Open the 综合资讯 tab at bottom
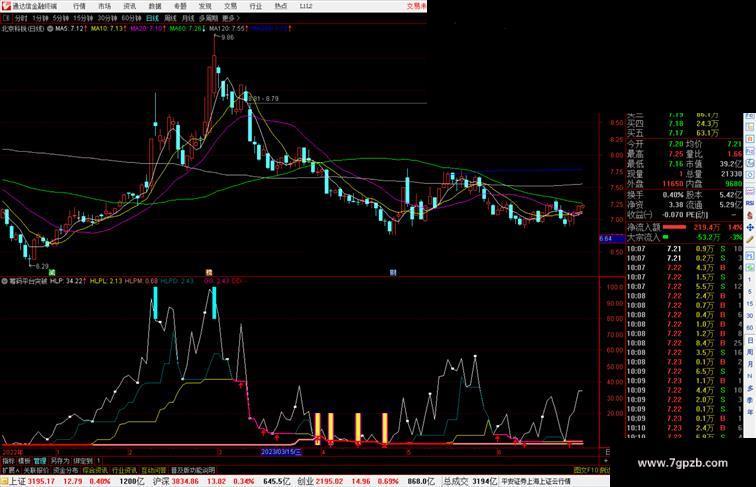 tap(95, 470)
